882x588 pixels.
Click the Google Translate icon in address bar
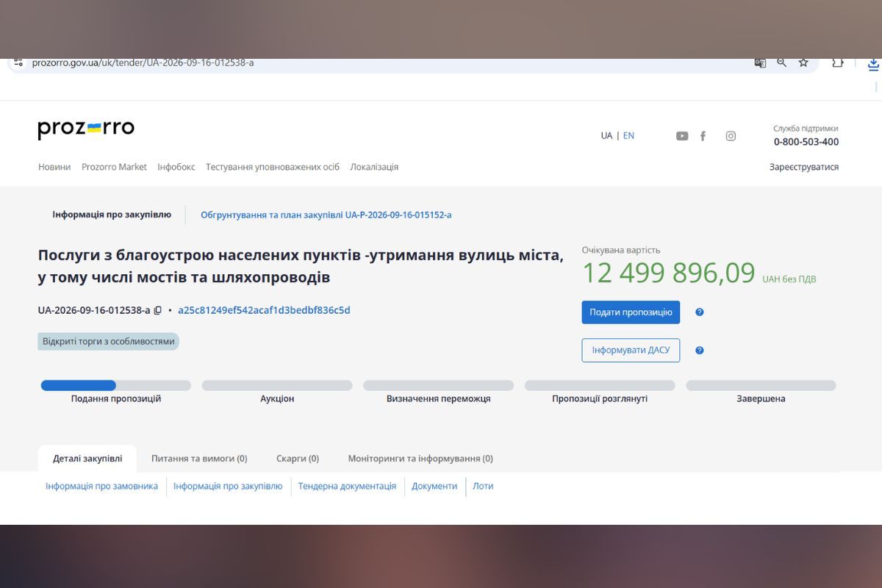tap(760, 63)
